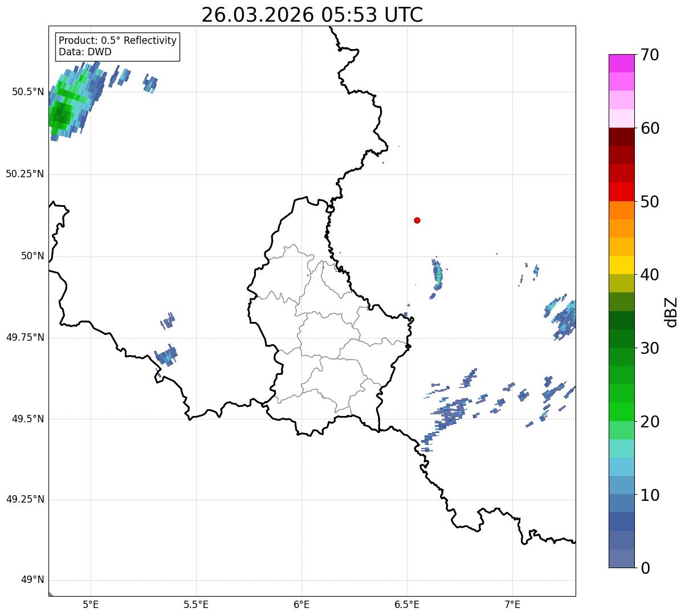The image size is (685, 616).
Task: Click the red radar location marker
Action: pos(417,220)
